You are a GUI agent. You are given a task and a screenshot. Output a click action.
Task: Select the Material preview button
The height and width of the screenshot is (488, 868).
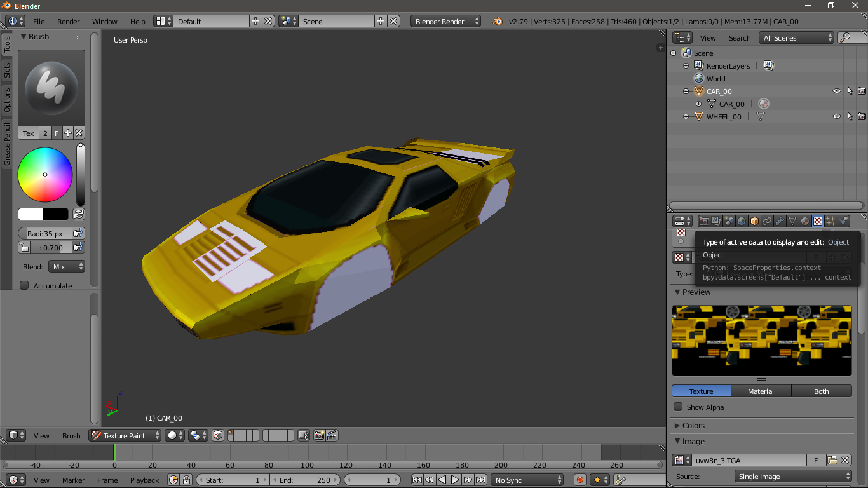click(761, 391)
